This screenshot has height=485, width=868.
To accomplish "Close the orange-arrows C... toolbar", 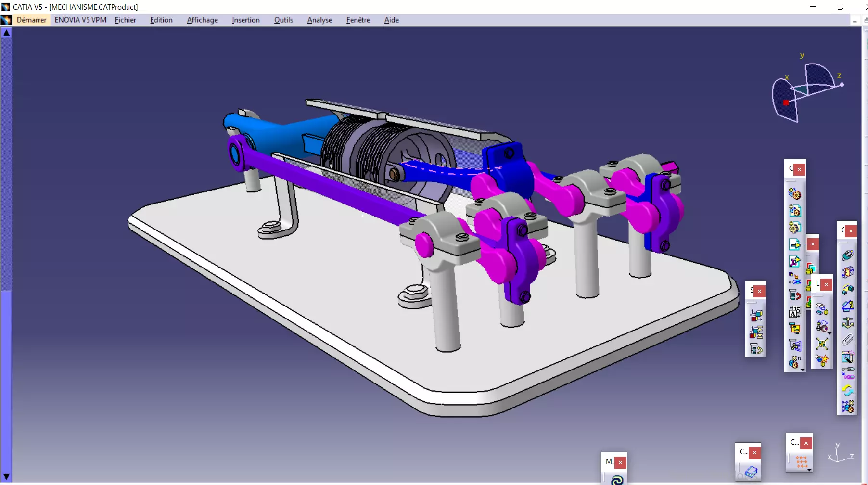I will 806,443.
